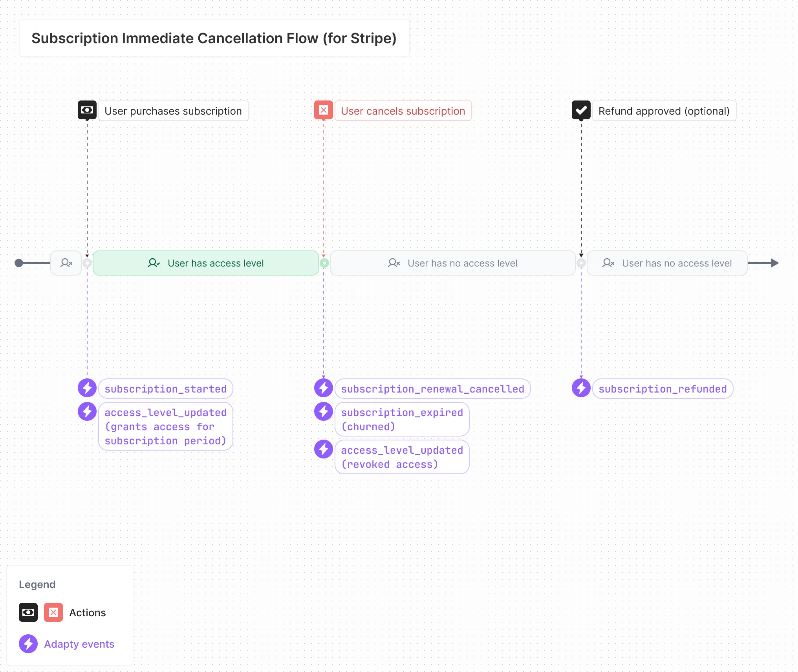Click the subscription_renewal_cancelled event tag

click(432, 389)
